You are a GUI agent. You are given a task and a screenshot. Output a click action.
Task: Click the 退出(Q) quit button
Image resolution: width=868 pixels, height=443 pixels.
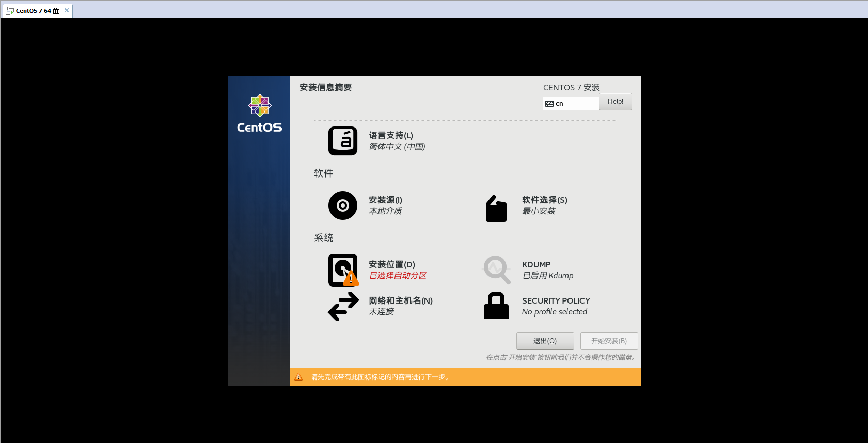coord(545,341)
